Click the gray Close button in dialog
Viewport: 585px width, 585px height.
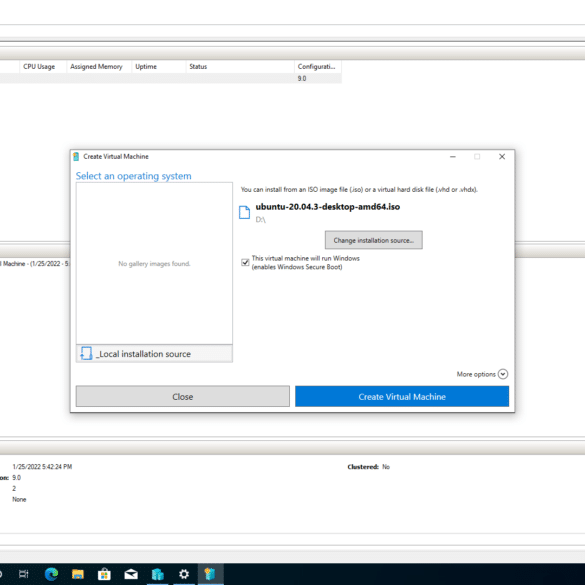click(182, 396)
